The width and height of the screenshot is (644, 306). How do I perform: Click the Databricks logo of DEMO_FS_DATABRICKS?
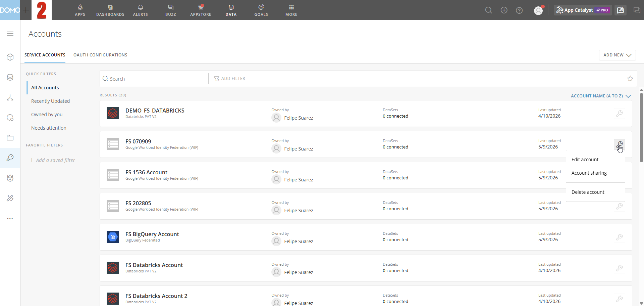click(113, 113)
